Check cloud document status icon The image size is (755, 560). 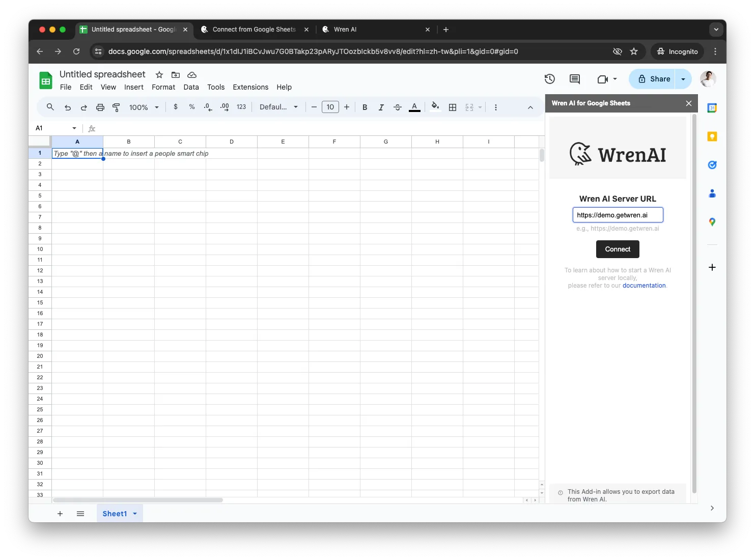point(192,75)
